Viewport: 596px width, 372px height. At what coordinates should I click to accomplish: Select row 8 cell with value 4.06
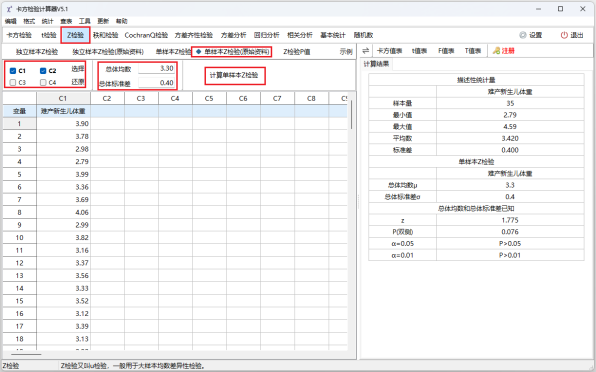63,212
